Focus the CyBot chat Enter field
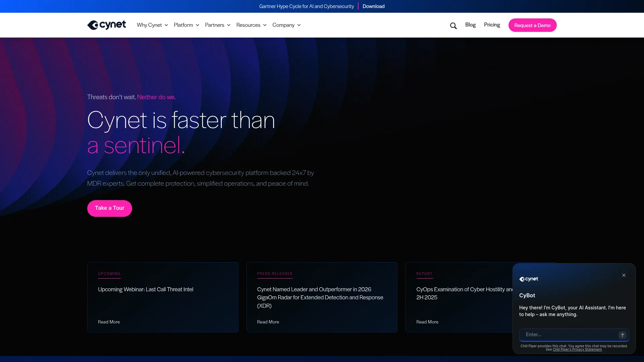 pos(574,335)
